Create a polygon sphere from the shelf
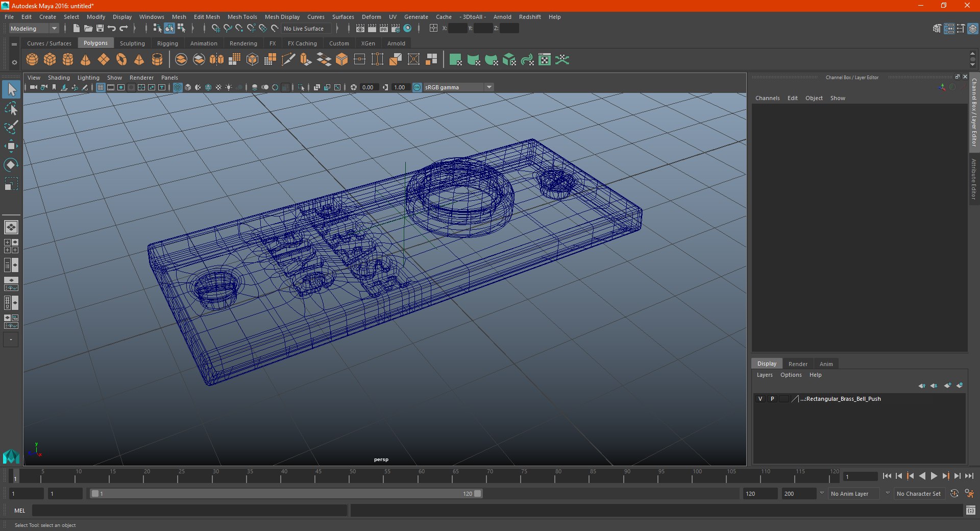Image resolution: width=980 pixels, height=531 pixels. (x=32, y=60)
